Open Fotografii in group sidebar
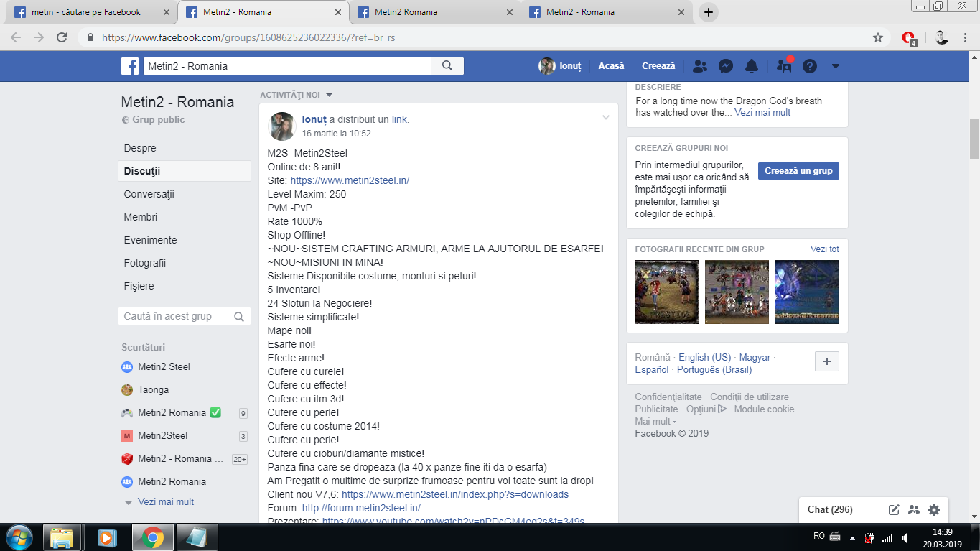This screenshot has height=551, width=980. (185, 263)
